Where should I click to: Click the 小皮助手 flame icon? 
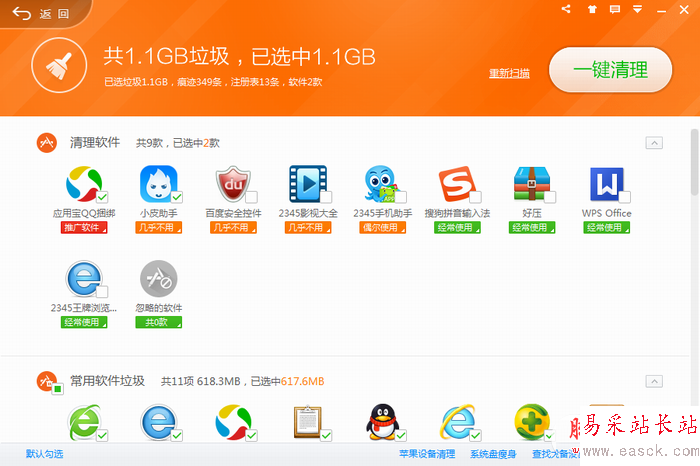point(158,183)
